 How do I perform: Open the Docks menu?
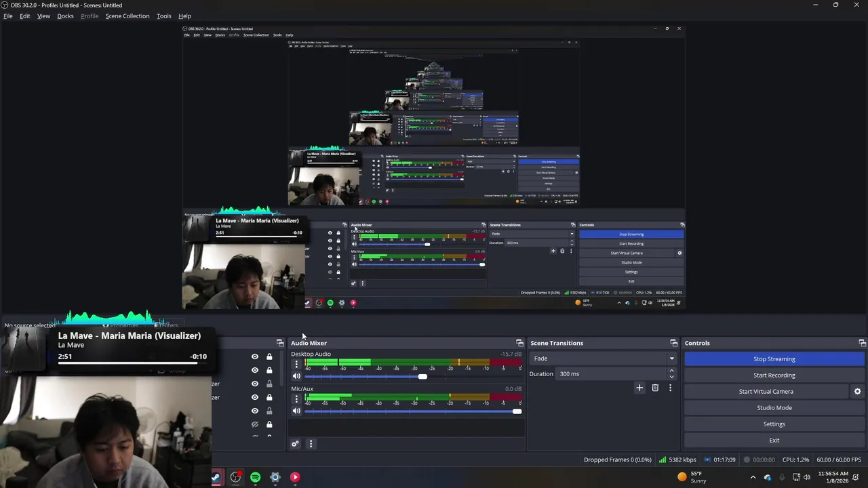point(65,16)
